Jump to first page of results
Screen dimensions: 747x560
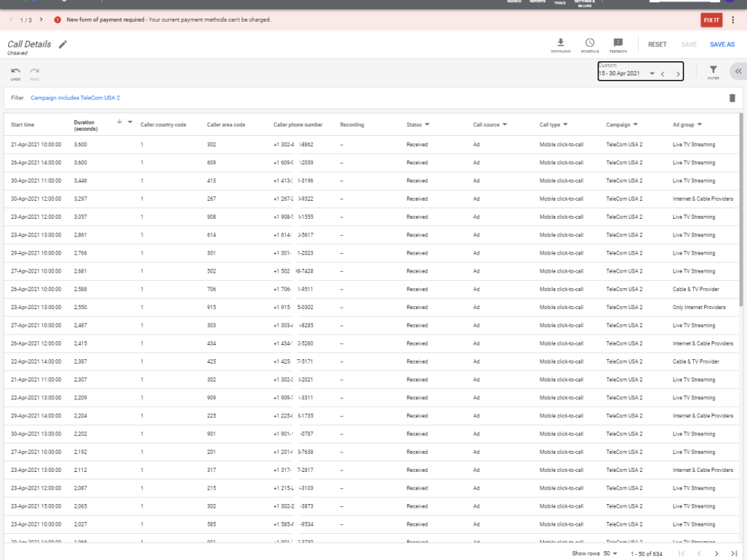682,553
